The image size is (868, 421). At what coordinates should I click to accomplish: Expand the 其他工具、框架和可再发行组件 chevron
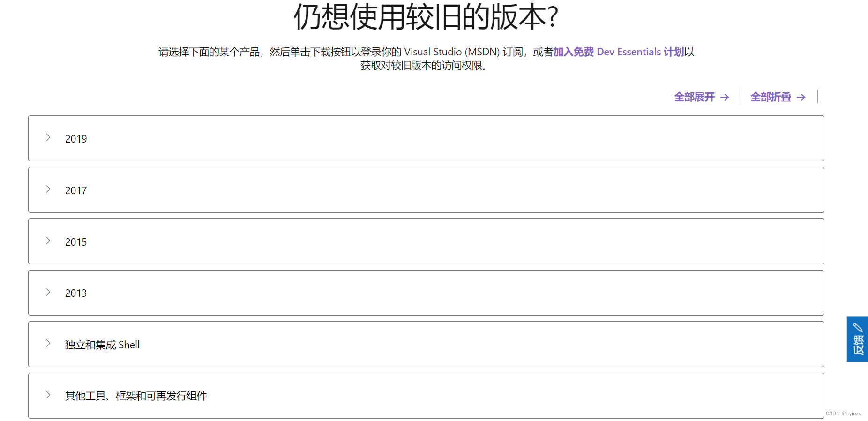[48, 395]
